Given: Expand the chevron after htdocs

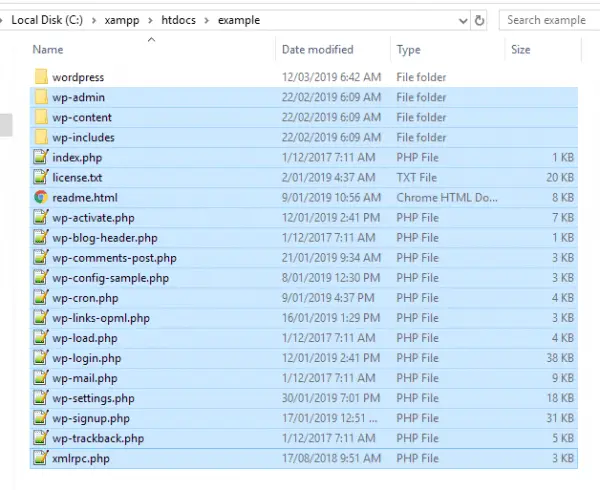Looking at the screenshot, I should click(207, 20).
